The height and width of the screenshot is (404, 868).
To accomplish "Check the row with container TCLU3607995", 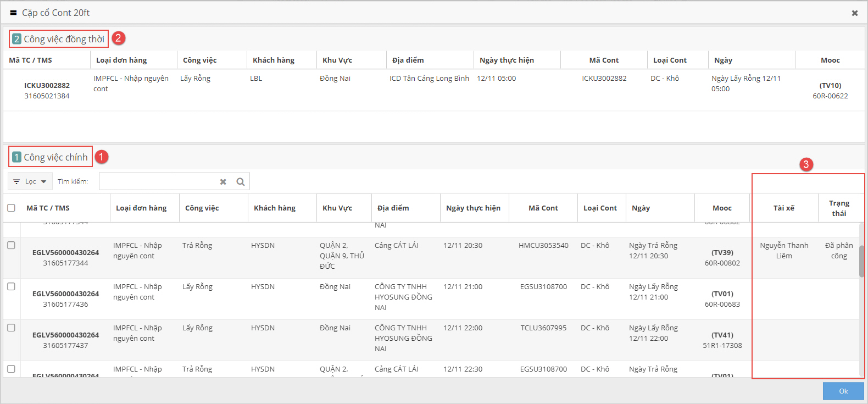I will pyautogui.click(x=11, y=328).
